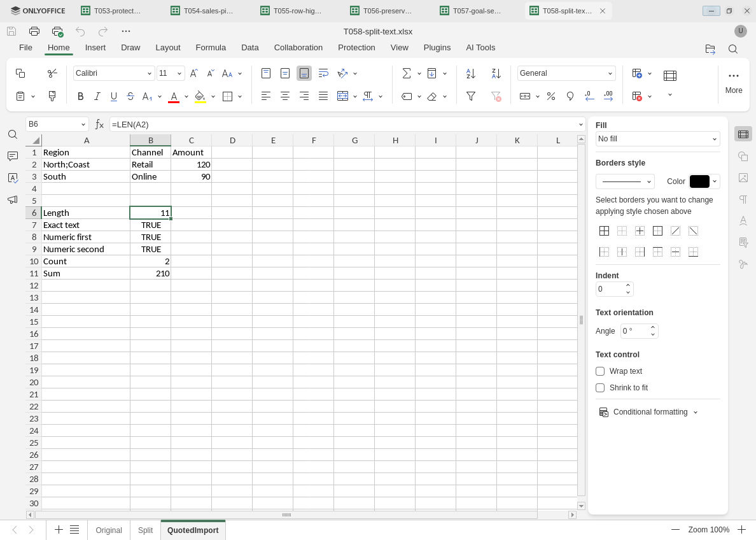The image size is (756, 540).
Task: Toggle Wrap text icon in ribbon
Action: coord(323,73)
